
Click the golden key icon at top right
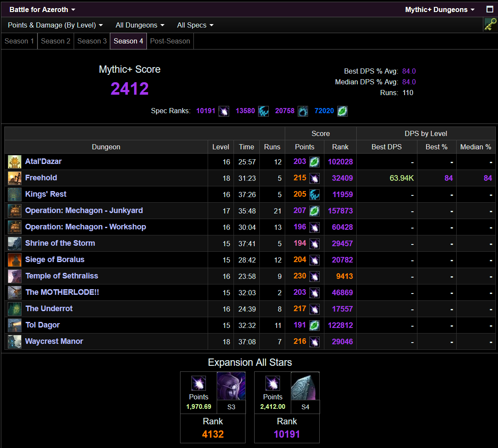[x=490, y=25]
